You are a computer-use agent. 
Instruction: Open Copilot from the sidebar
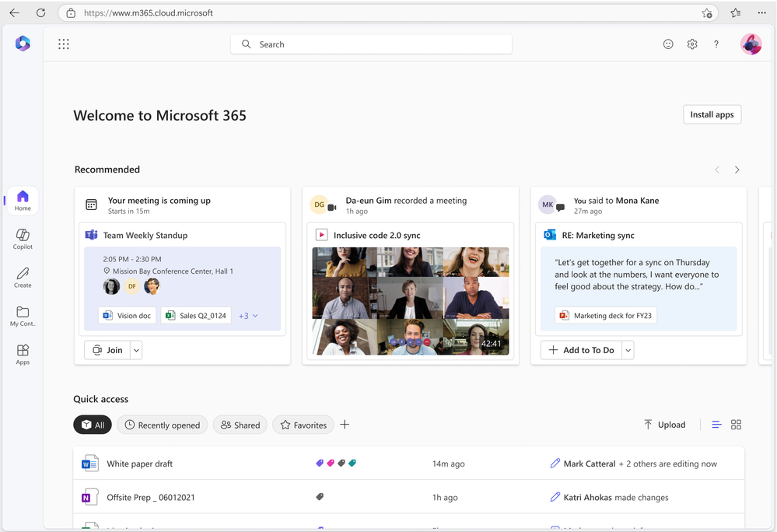(23, 239)
